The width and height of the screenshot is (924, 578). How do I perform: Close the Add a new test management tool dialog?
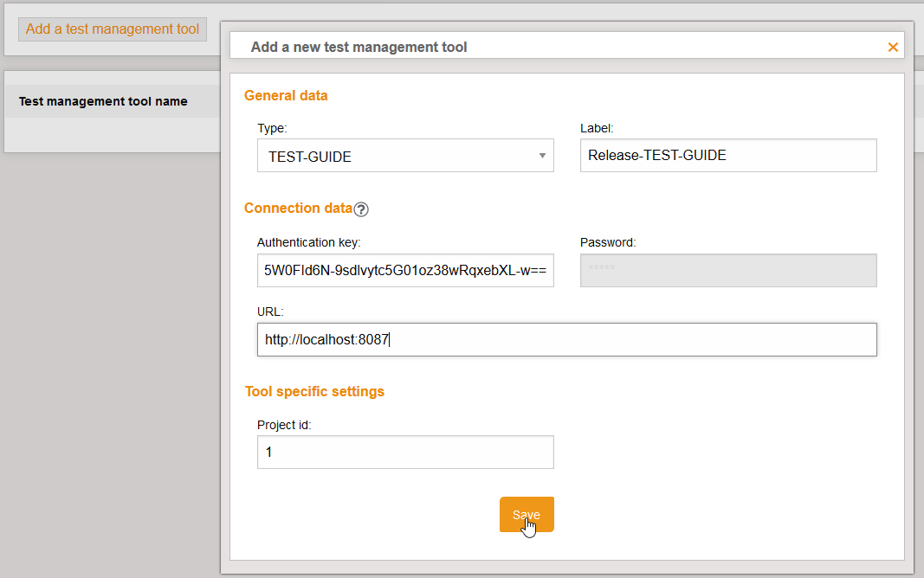[x=893, y=47]
